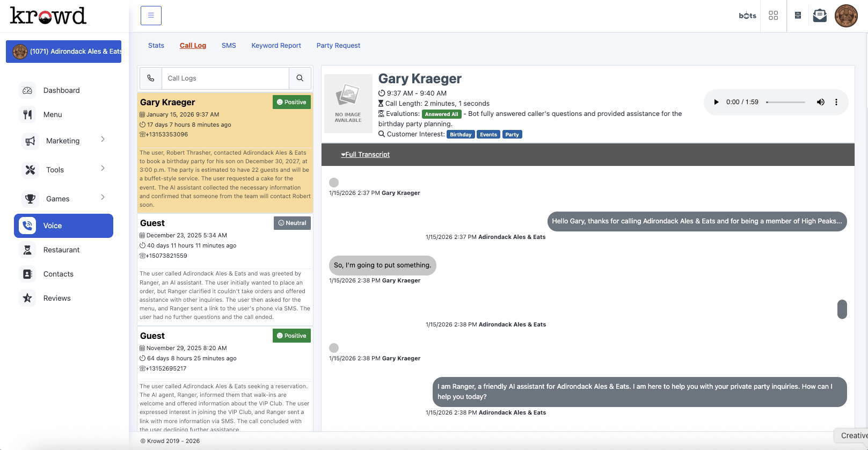Click the envelope messages icon
Image resolution: width=868 pixels, height=450 pixels.
point(820,16)
